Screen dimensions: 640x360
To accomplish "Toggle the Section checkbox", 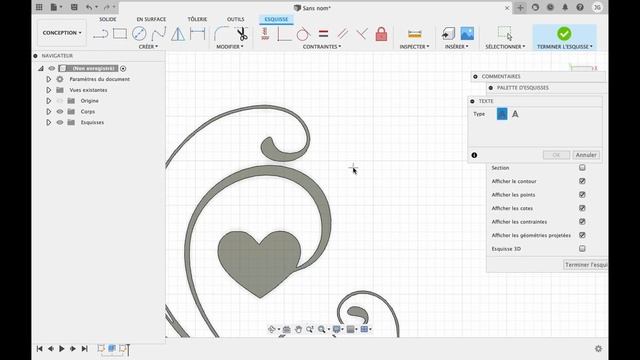I will pyautogui.click(x=582, y=167).
